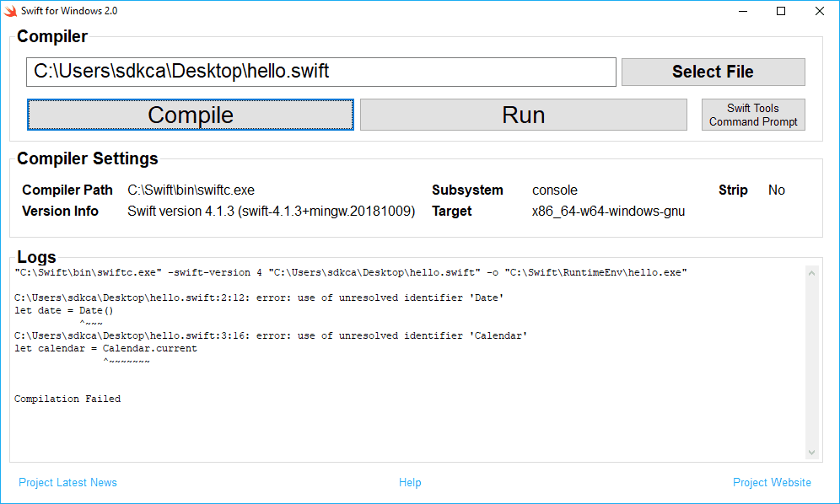This screenshot has height=504, width=840.
Task: Open the Help link
Action: point(410,483)
